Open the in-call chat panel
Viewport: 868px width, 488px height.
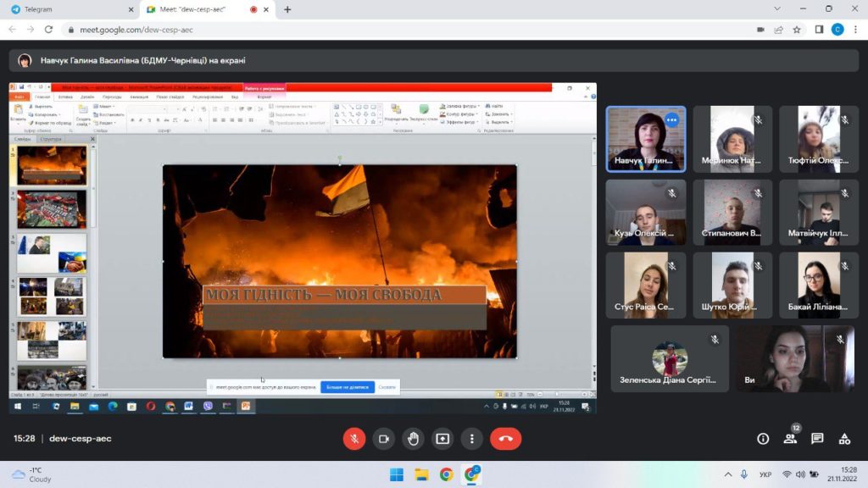click(817, 439)
